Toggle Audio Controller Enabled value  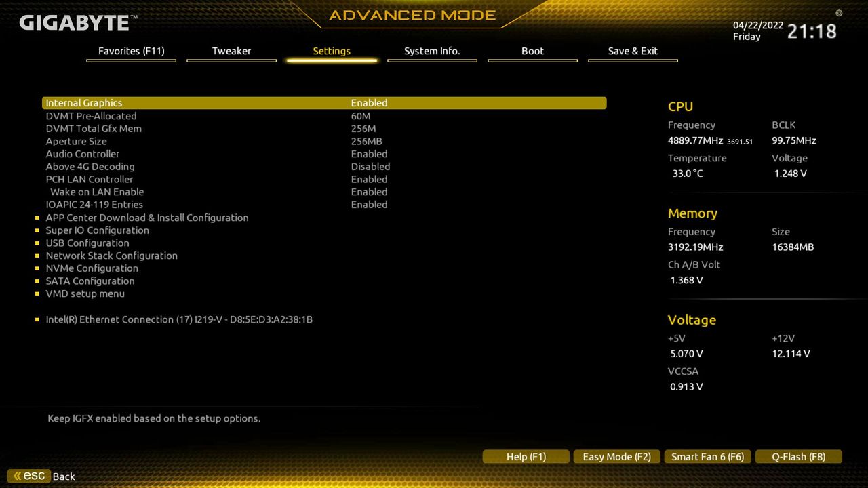pyautogui.click(x=369, y=154)
